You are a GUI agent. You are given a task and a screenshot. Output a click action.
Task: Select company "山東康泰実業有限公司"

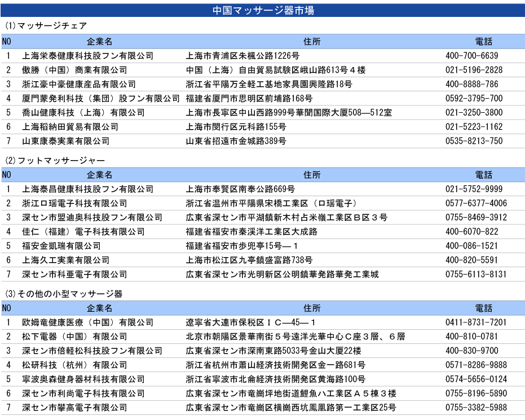coord(66,141)
